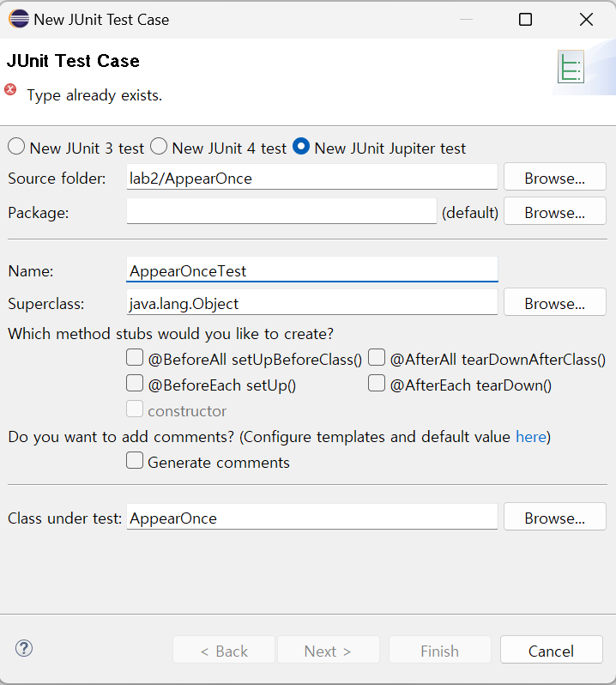Click the Name field containing AppearOnceTest
The image size is (616, 685).
[x=311, y=270]
